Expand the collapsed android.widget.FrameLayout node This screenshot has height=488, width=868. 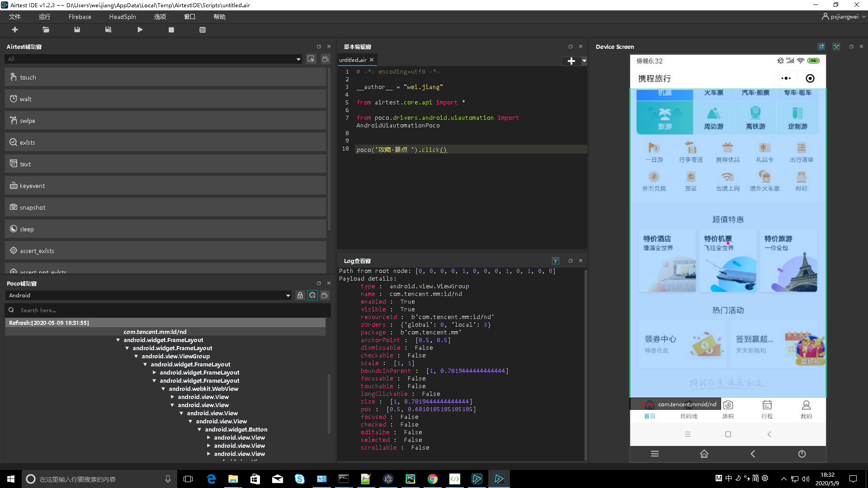point(154,373)
